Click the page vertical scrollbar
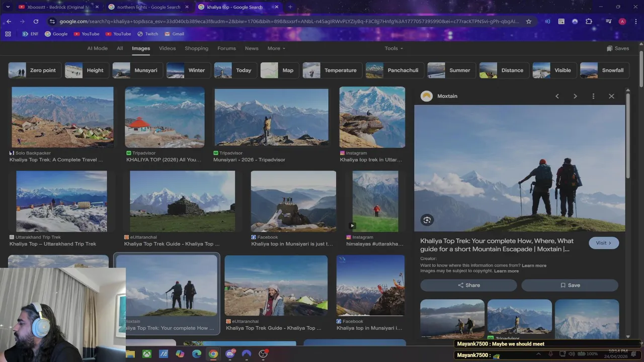Screen dimensions: 644x362 pos(641,69)
